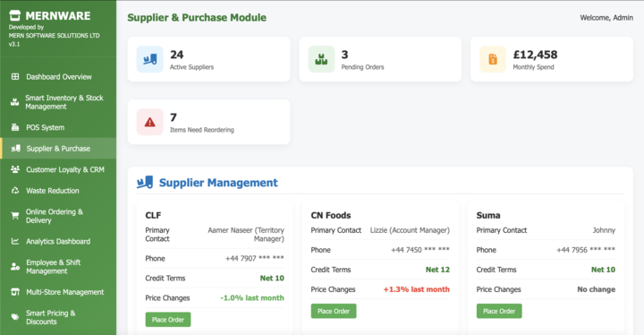
Task: Click Johnny primary contact
Action: (x=604, y=230)
